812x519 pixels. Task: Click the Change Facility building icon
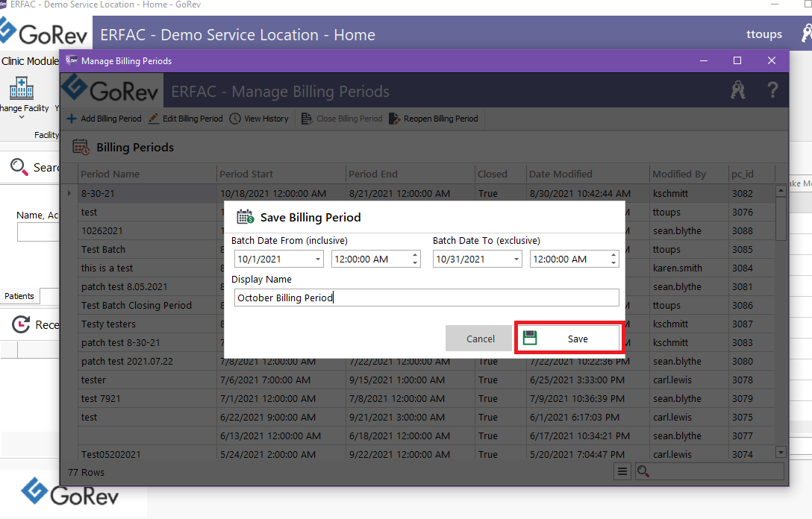(x=22, y=89)
